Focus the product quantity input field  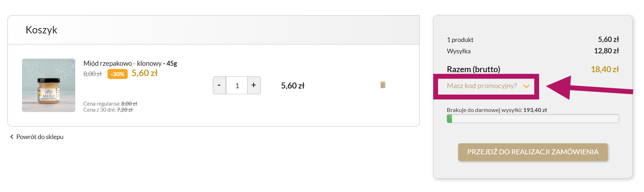tap(237, 85)
